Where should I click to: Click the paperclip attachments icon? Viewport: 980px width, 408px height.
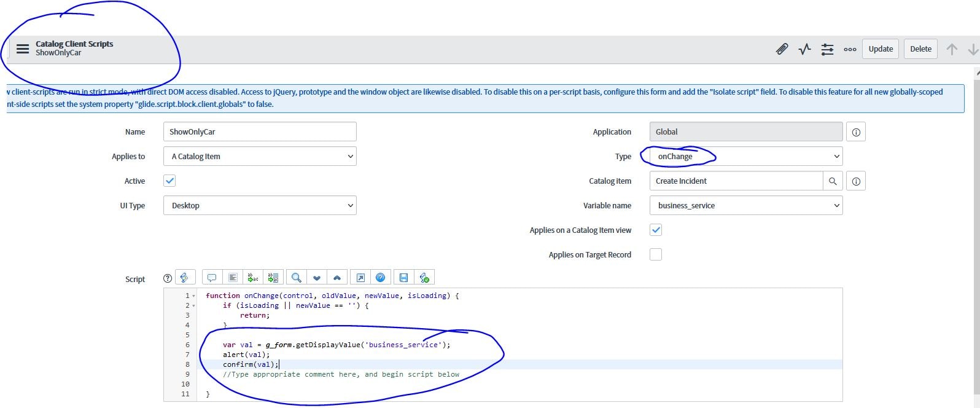(782, 49)
